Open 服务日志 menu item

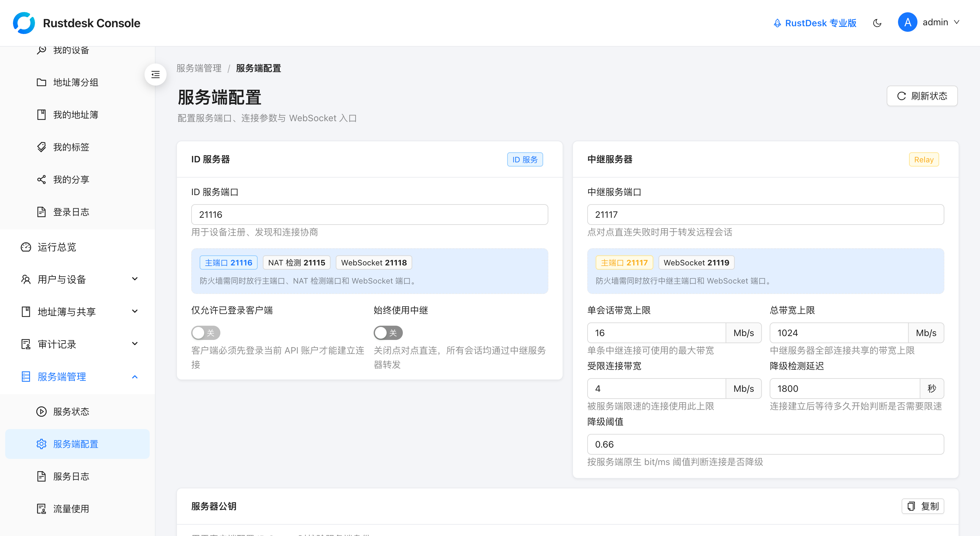click(77, 476)
